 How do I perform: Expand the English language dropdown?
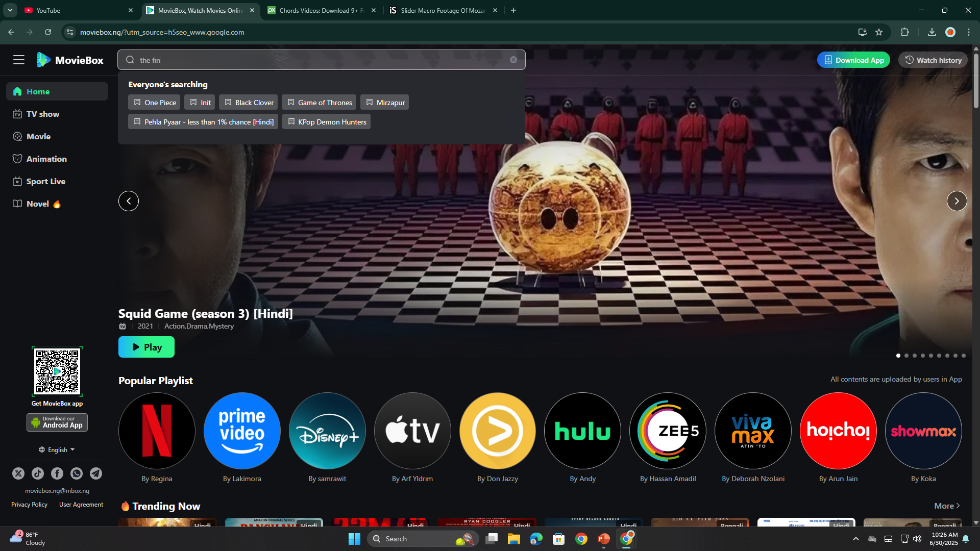click(x=57, y=449)
